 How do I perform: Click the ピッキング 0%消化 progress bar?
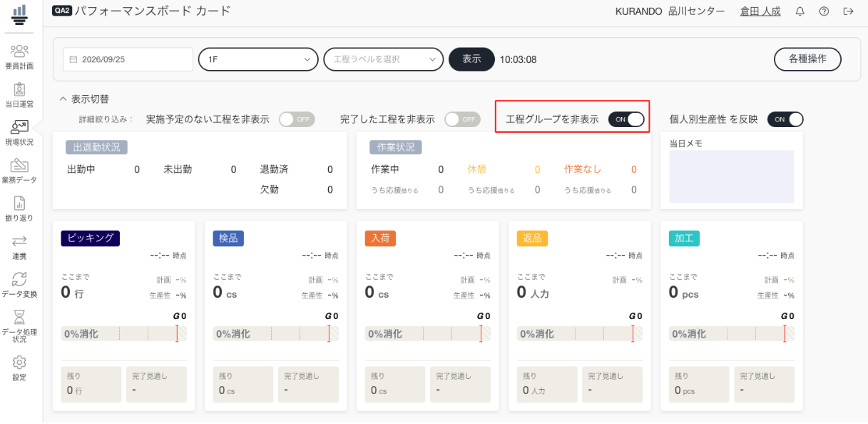pos(124,333)
